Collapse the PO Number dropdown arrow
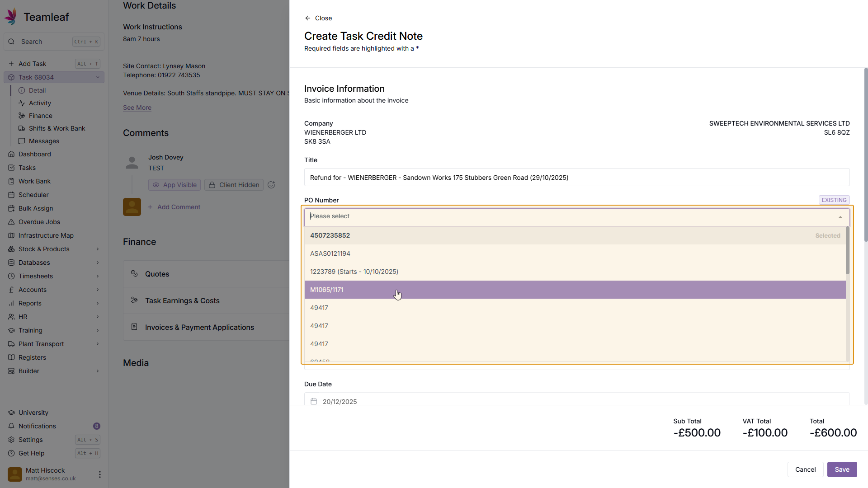Viewport: 868px width, 488px height. coord(840,217)
